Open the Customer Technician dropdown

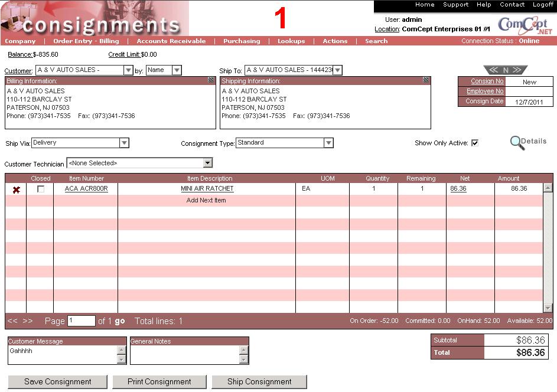[207, 163]
